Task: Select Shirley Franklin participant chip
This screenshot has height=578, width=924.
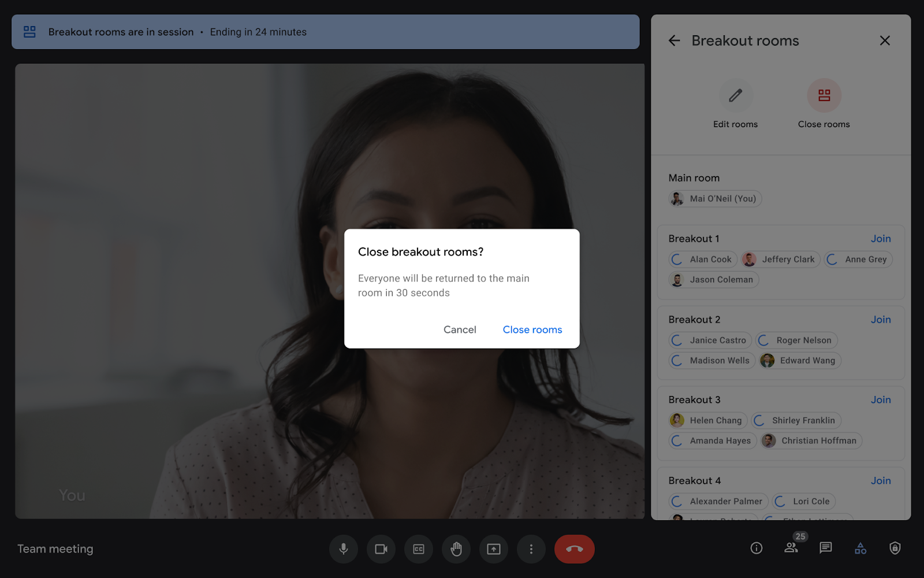Action: tap(796, 421)
